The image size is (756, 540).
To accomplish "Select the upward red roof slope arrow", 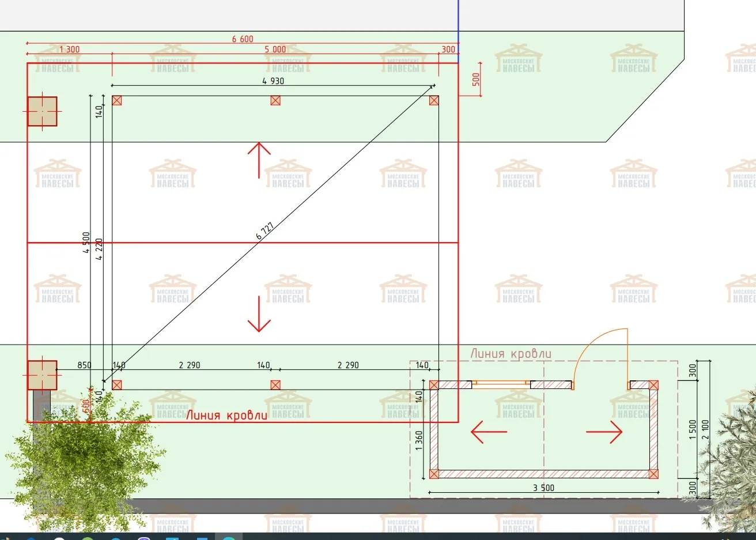I will pyautogui.click(x=259, y=160).
